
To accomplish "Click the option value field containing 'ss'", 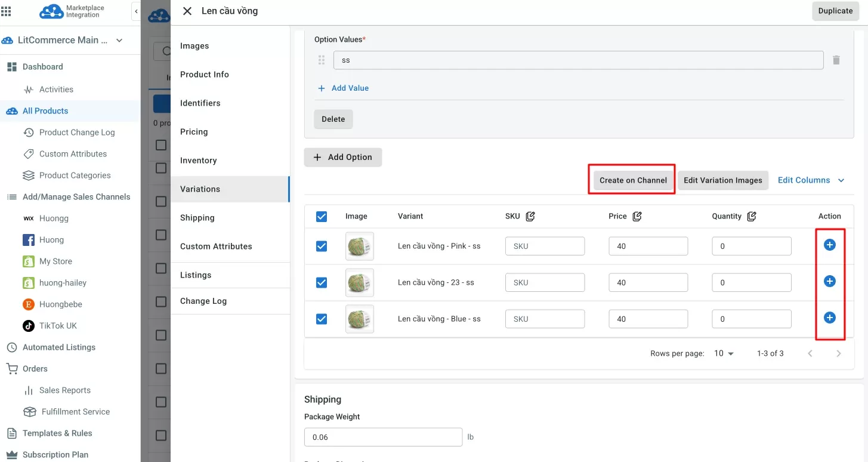I will coord(579,60).
